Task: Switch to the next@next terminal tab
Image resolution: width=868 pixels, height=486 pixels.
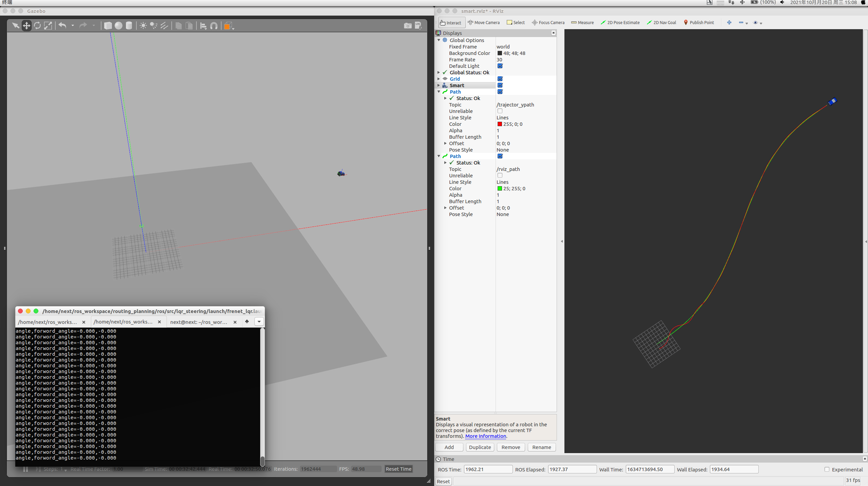Action: click(x=199, y=322)
